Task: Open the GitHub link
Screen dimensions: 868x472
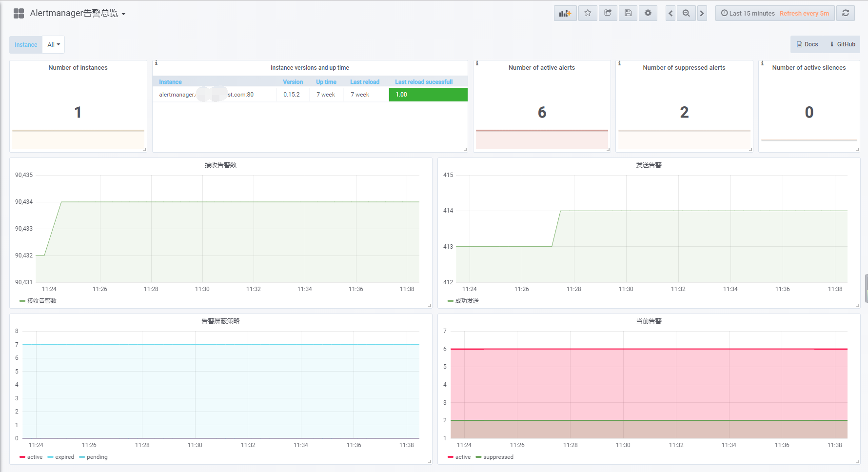Action: (842, 44)
